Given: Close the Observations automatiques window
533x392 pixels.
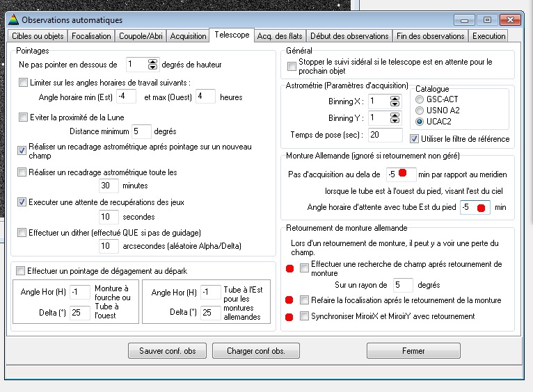Looking at the screenshot, I should coord(510,20).
